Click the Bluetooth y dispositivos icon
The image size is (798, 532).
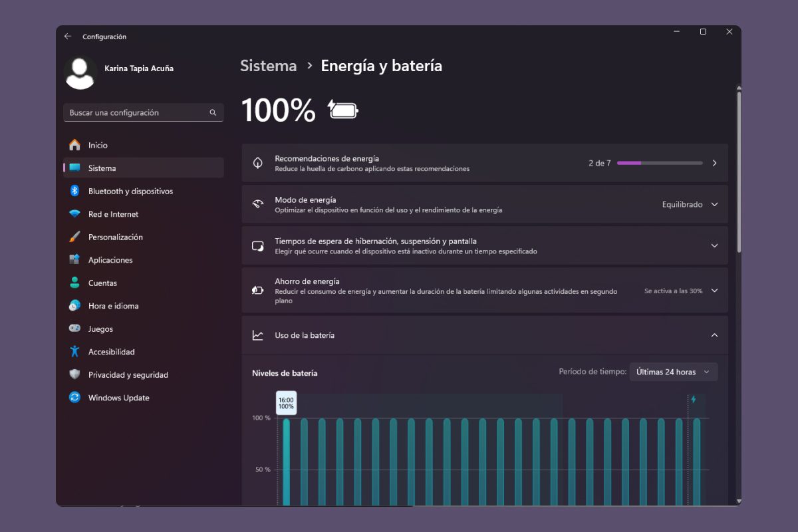74,191
